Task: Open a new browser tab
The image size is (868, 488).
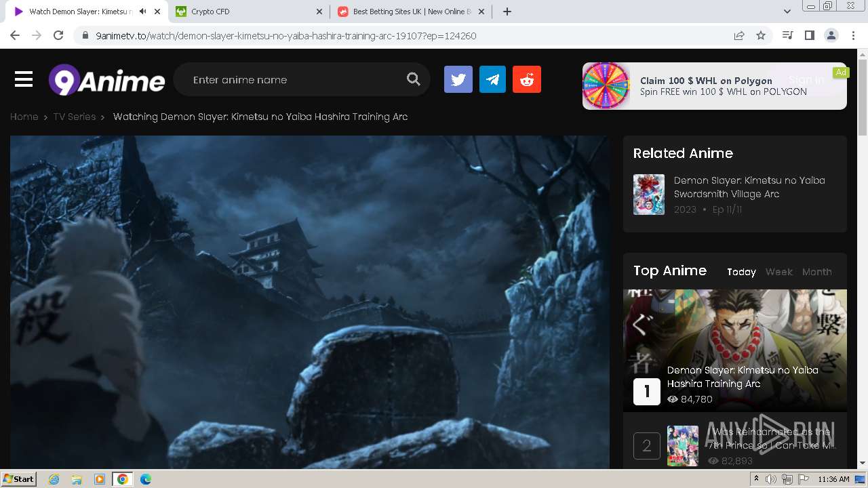Action: (507, 12)
